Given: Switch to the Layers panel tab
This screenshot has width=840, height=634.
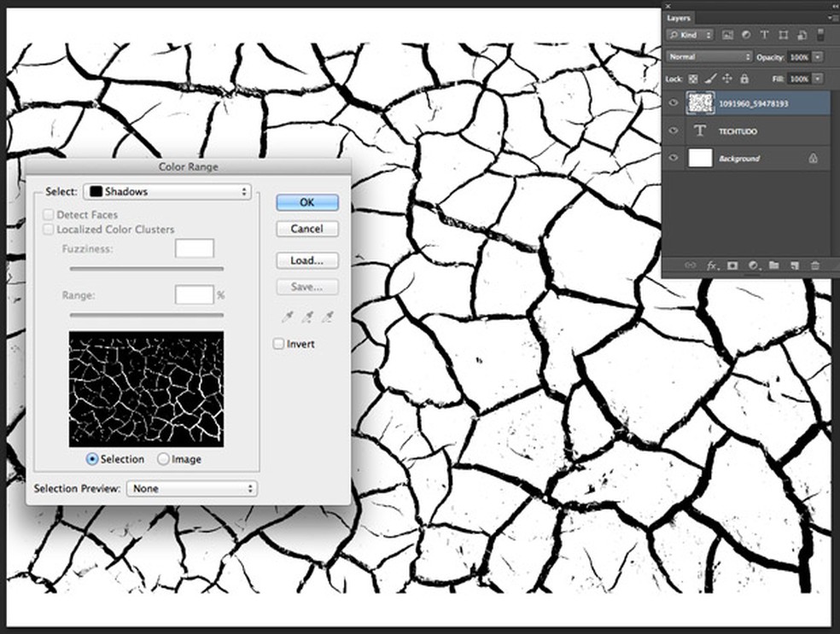Looking at the screenshot, I should [680, 17].
